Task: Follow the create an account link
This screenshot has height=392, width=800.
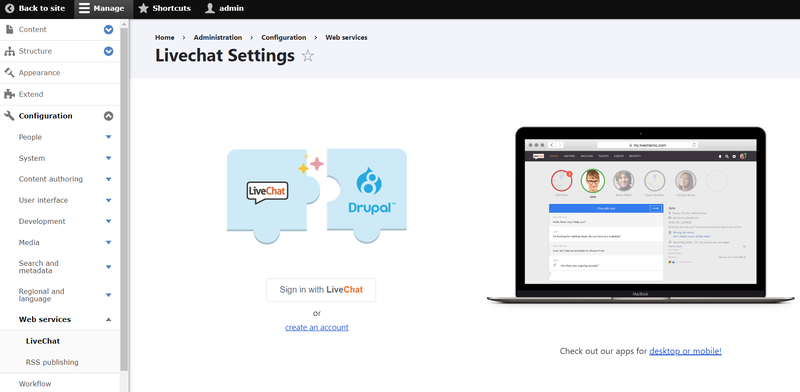Action: pyautogui.click(x=317, y=327)
